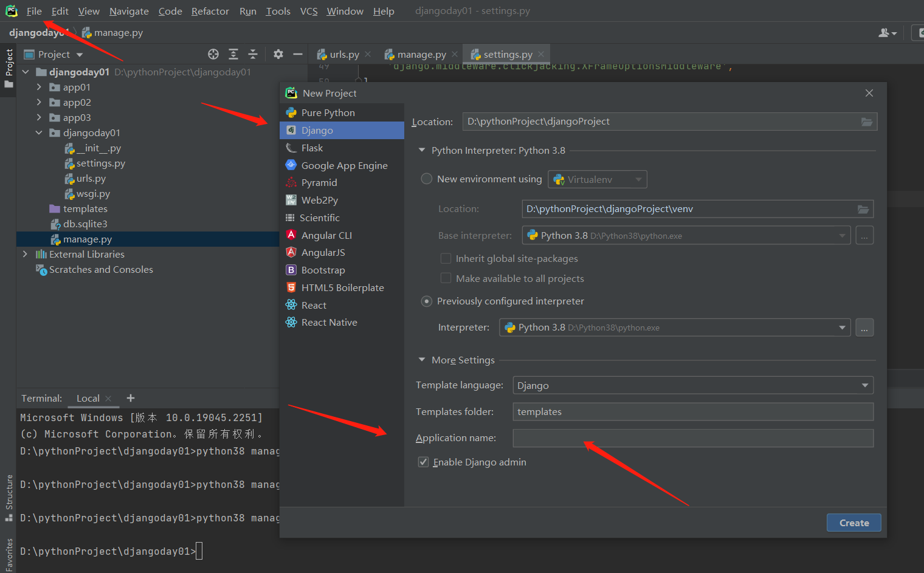Open Project panel settings gear

278,54
